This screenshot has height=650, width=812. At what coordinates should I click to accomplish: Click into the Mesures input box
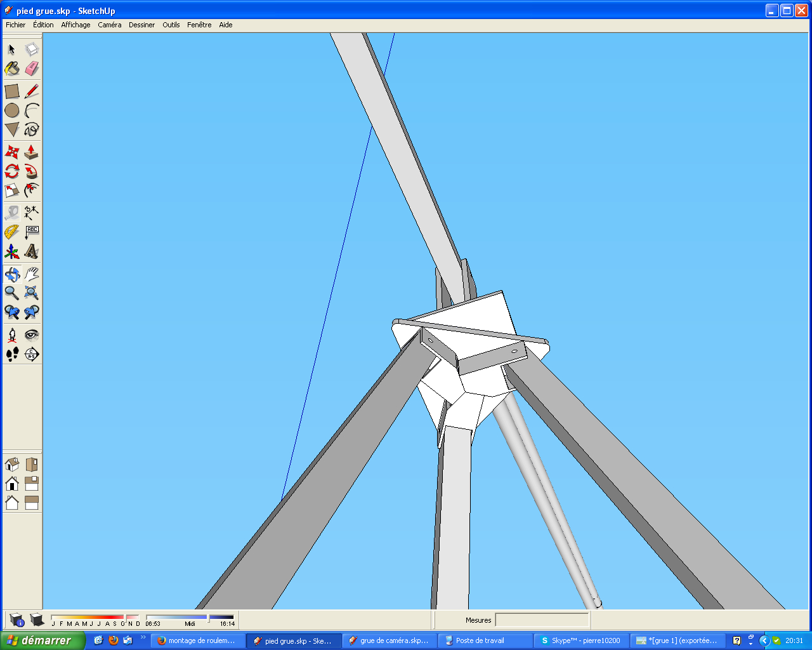coord(542,620)
